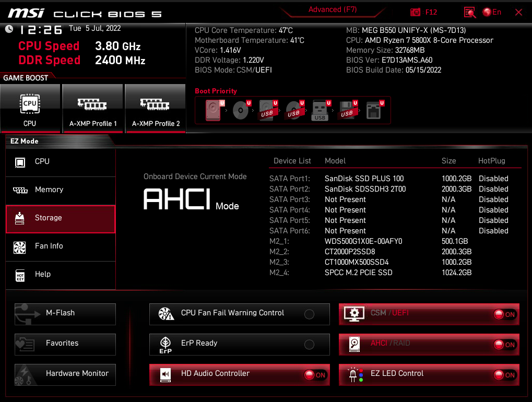
Task: Open Favorites menu
Action: click(65, 344)
